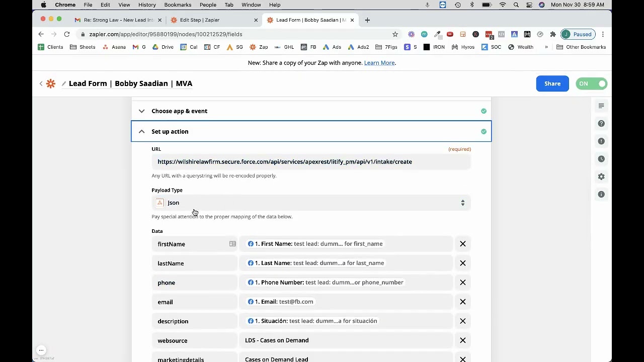Open the Asana bookmark
The width and height of the screenshot is (644, 362).
[x=114, y=47]
